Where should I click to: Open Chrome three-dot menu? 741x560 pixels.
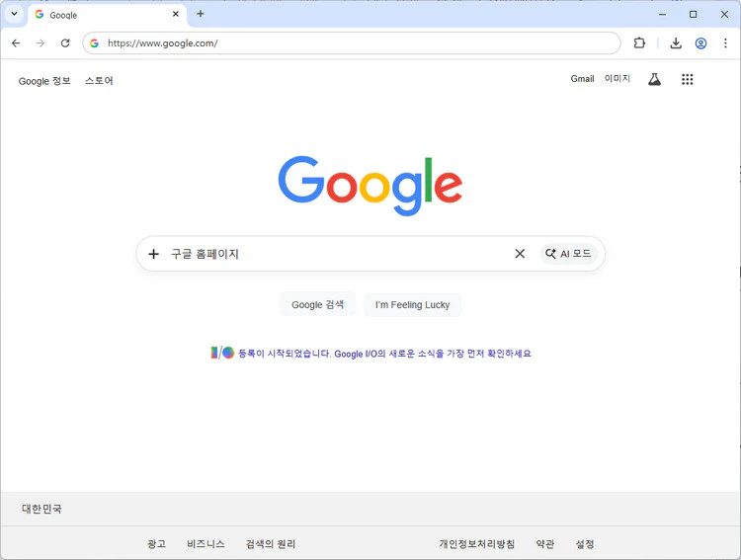click(x=725, y=43)
